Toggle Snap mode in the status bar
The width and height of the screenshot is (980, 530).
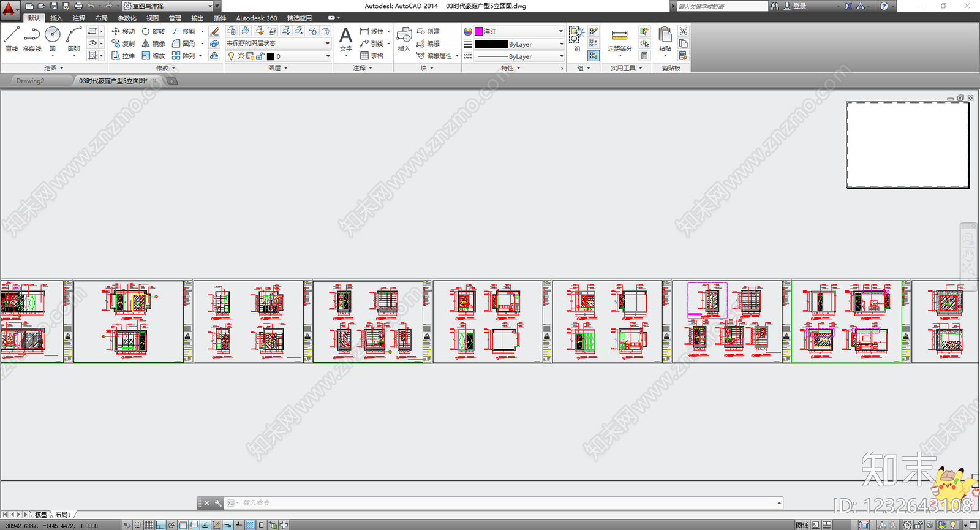(138, 525)
